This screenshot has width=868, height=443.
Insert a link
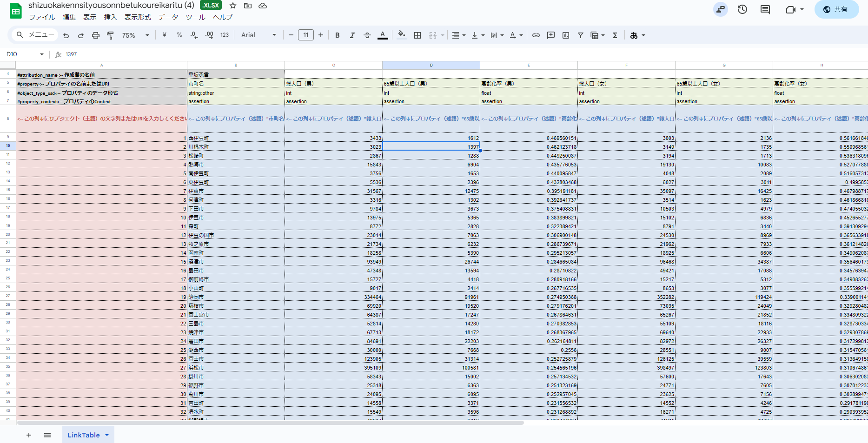[536, 35]
